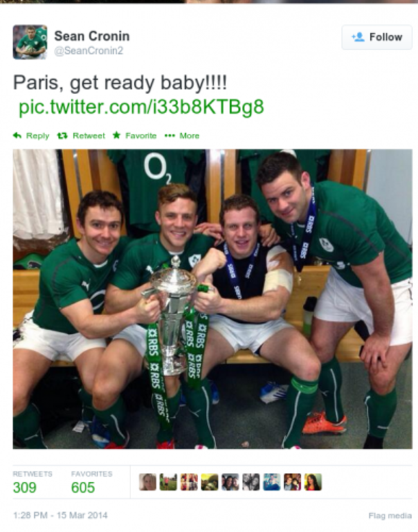Click the Retweet icon
418x532 pixels.
click(x=62, y=136)
